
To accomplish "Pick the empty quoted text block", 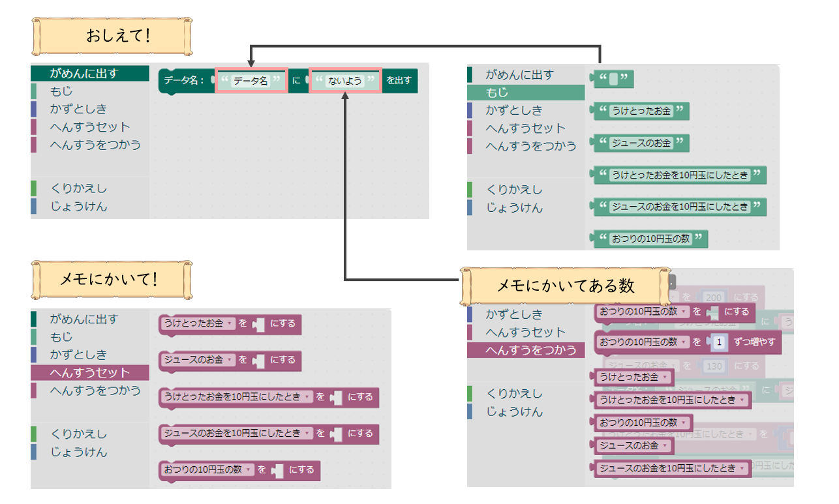I will tap(612, 80).
